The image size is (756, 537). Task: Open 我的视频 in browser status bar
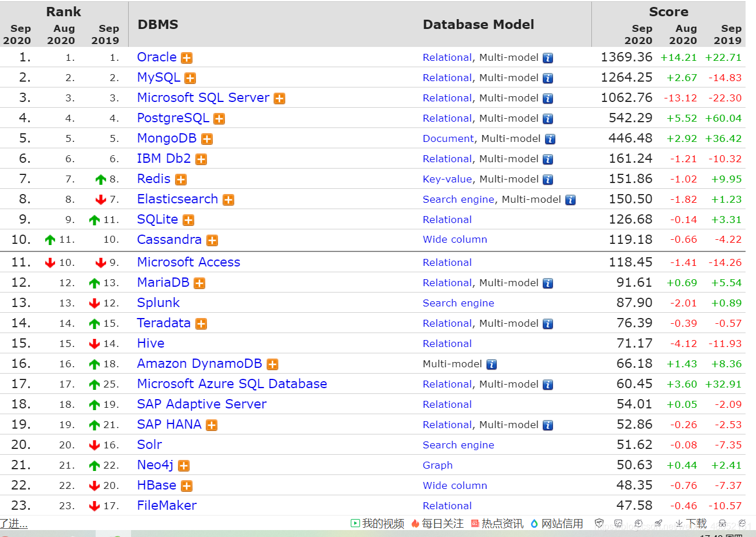(377, 524)
